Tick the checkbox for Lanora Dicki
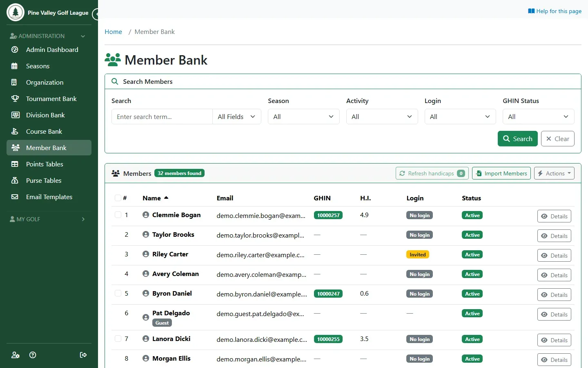 118,339
